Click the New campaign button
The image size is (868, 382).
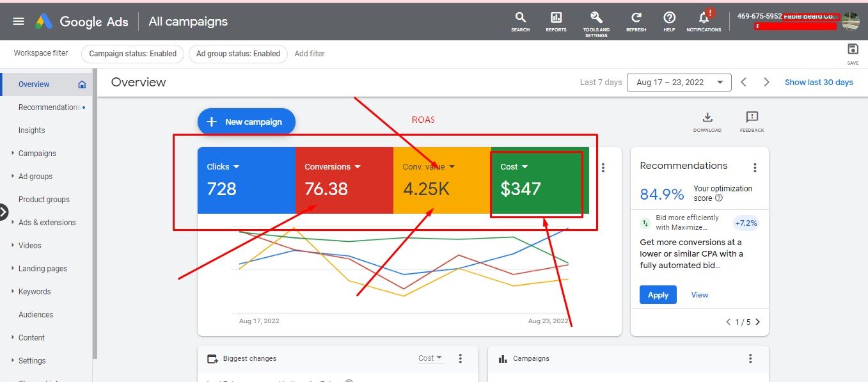(x=246, y=122)
